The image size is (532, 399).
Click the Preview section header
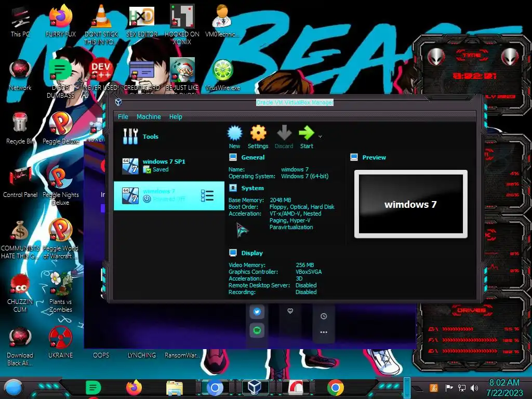(x=374, y=157)
